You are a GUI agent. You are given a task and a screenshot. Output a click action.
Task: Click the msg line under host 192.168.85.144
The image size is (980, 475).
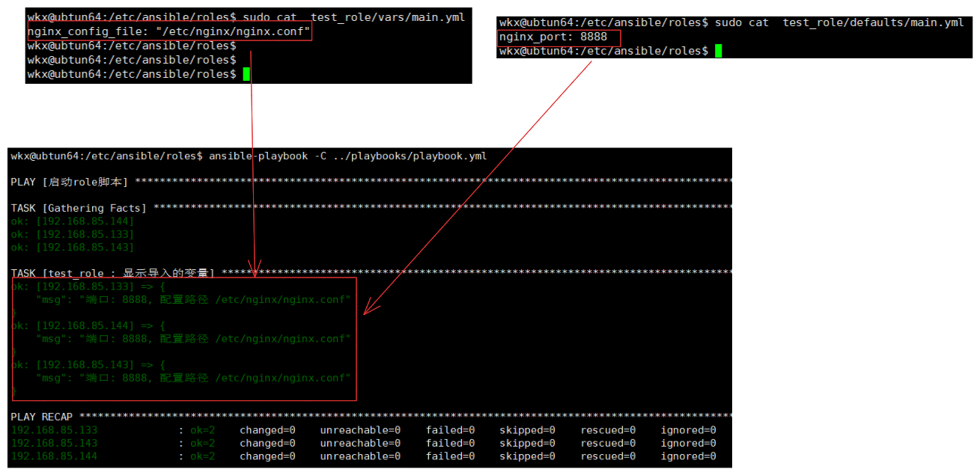(193, 339)
